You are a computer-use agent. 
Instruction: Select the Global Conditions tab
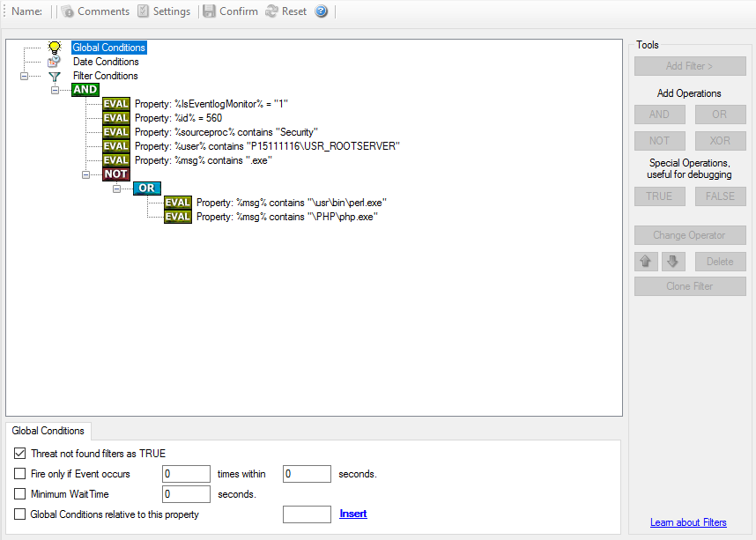(x=48, y=431)
